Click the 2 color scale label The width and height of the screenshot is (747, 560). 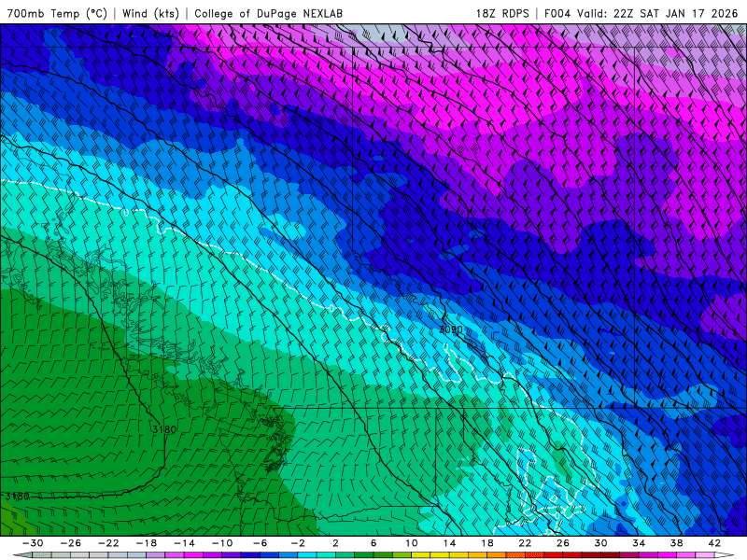coord(335,543)
